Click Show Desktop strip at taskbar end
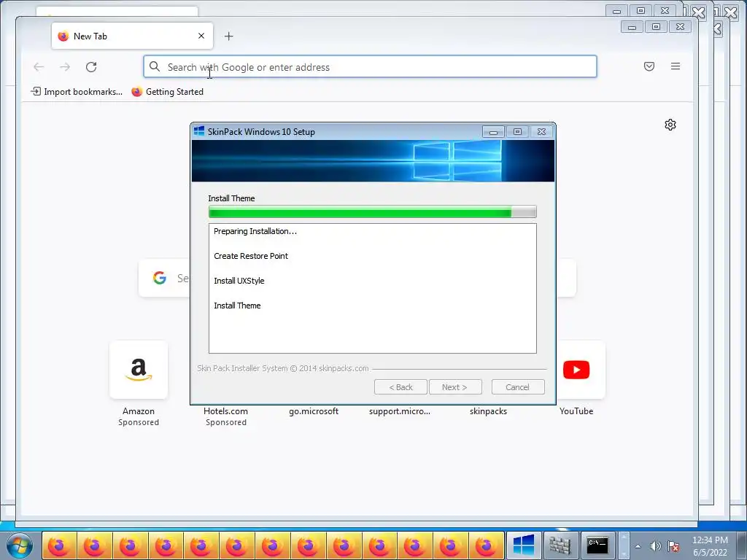 point(742,545)
